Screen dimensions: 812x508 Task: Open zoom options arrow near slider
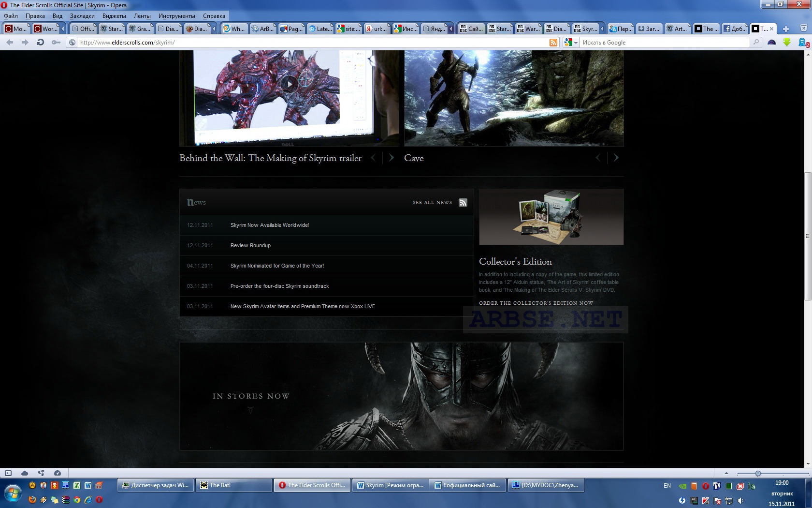pos(726,474)
